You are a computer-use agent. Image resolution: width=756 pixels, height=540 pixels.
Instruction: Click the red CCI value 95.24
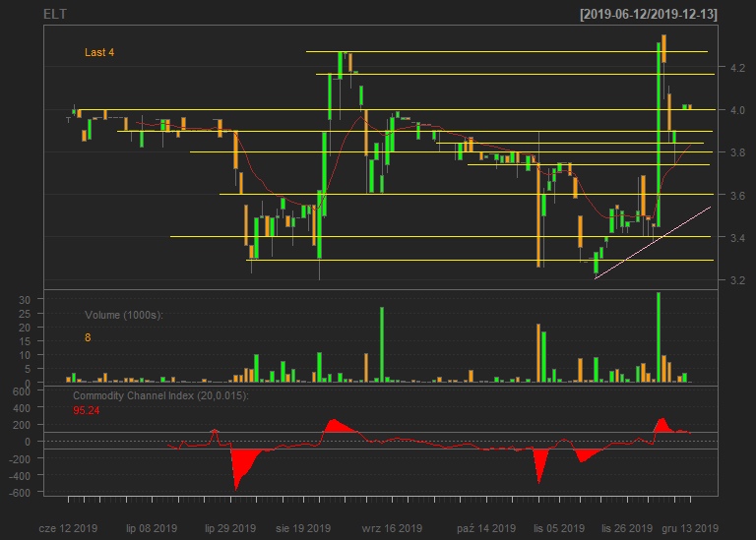[x=87, y=410]
